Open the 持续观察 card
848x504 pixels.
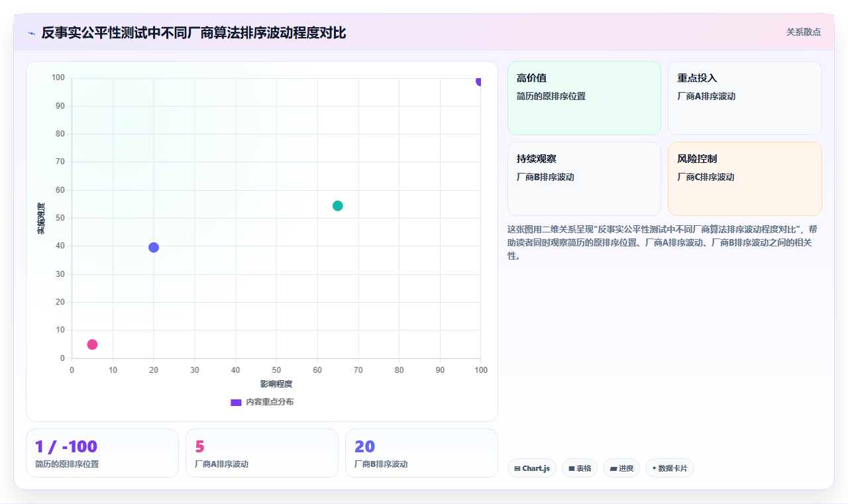(x=584, y=179)
